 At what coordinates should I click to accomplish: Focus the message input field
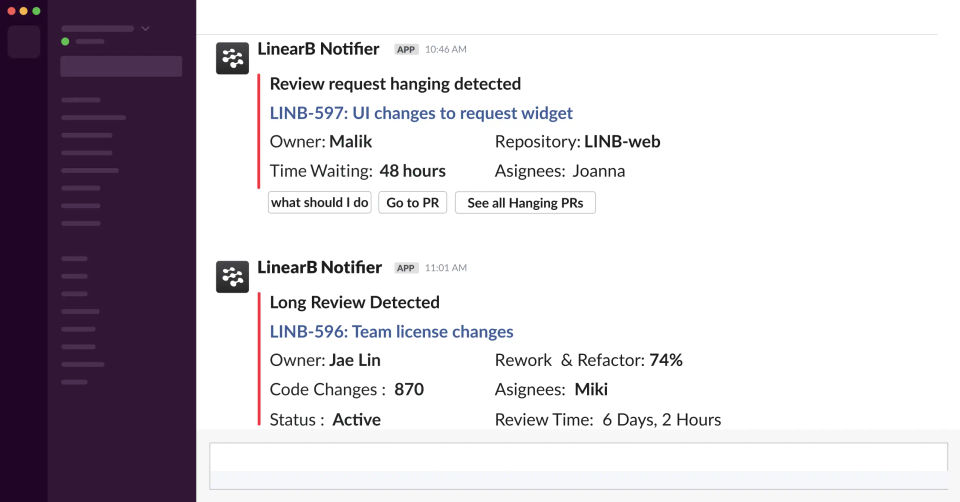coord(578,457)
